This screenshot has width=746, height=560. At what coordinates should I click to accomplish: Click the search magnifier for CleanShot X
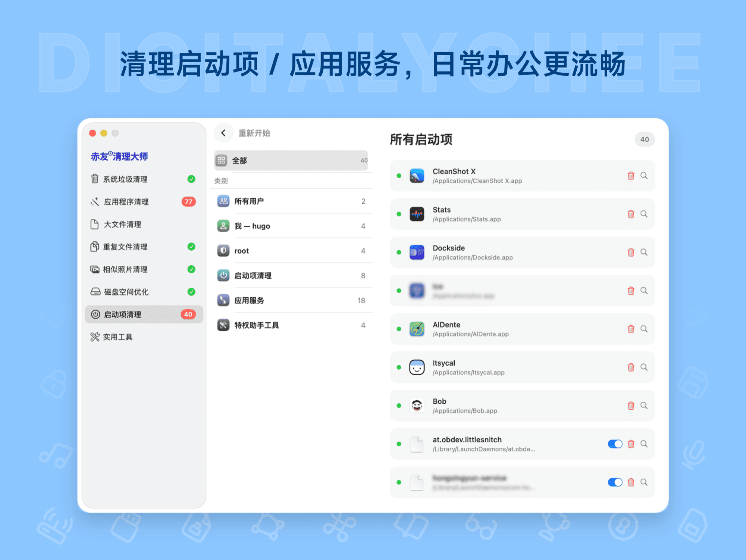pos(644,176)
